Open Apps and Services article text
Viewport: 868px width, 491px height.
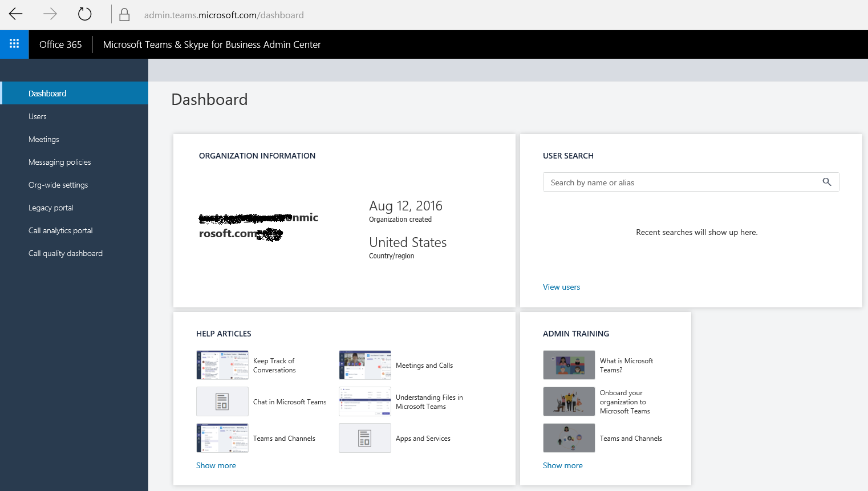(x=423, y=439)
